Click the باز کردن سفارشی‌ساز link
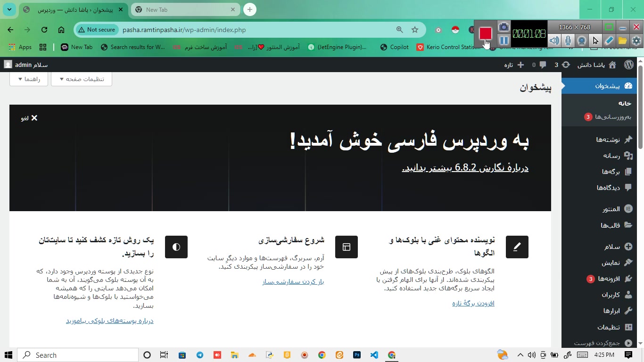This screenshot has width=644, height=362. 293,281
